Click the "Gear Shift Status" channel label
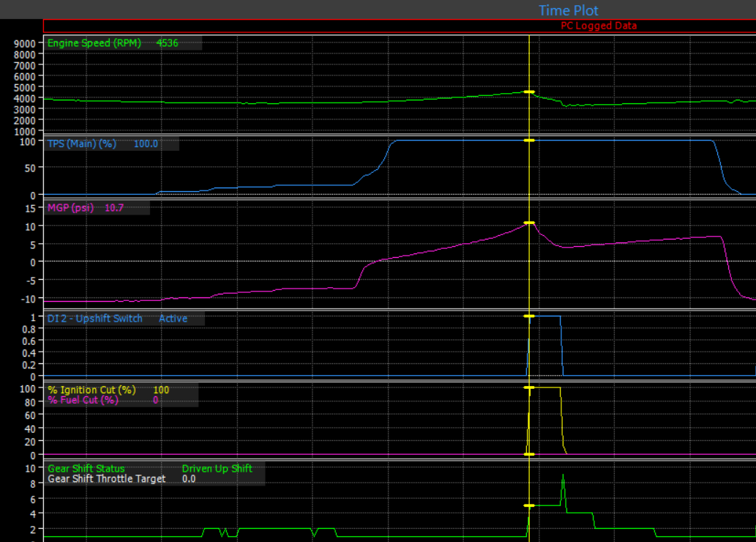This screenshot has width=756, height=542. pyautogui.click(x=86, y=469)
